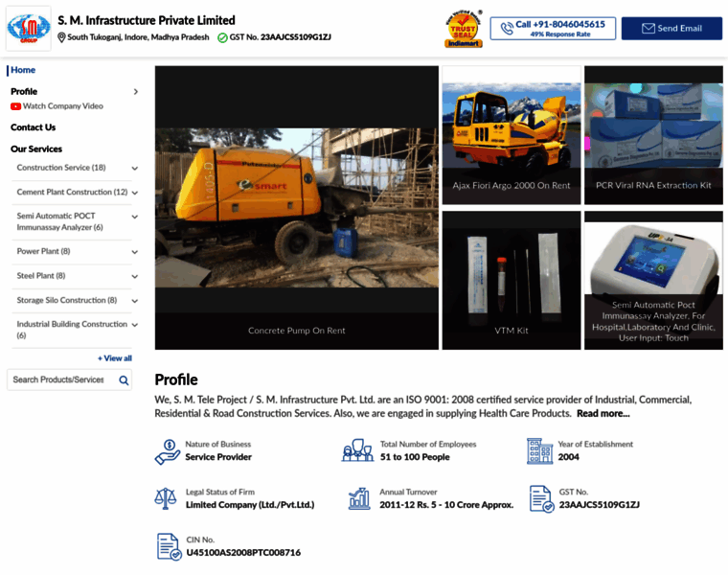The height and width of the screenshot is (575, 728).
Task: Click the Nature of Business hand-coin icon
Action: click(168, 452)
